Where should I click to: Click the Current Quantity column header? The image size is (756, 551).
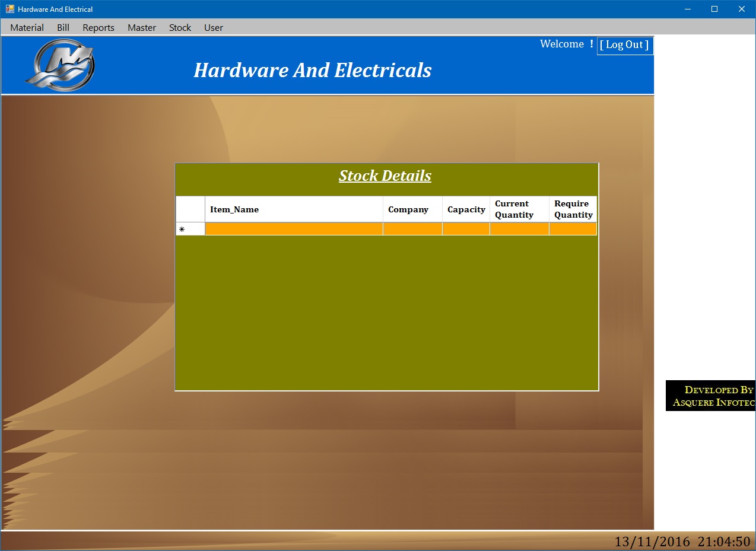519,209
